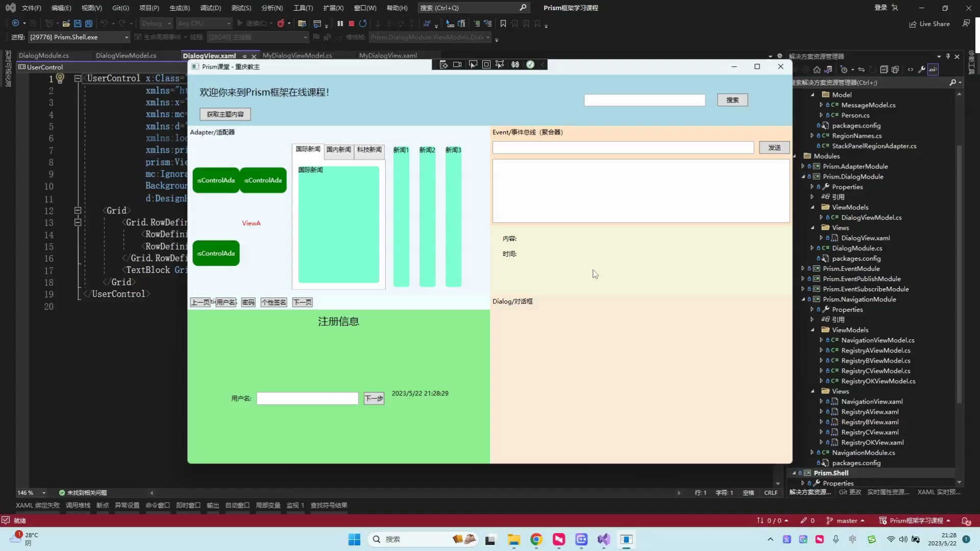This screenshot has height=551, width=980.
Task: Click the Restart debugging circular arrow icon
Action: [x=362, y=23]
